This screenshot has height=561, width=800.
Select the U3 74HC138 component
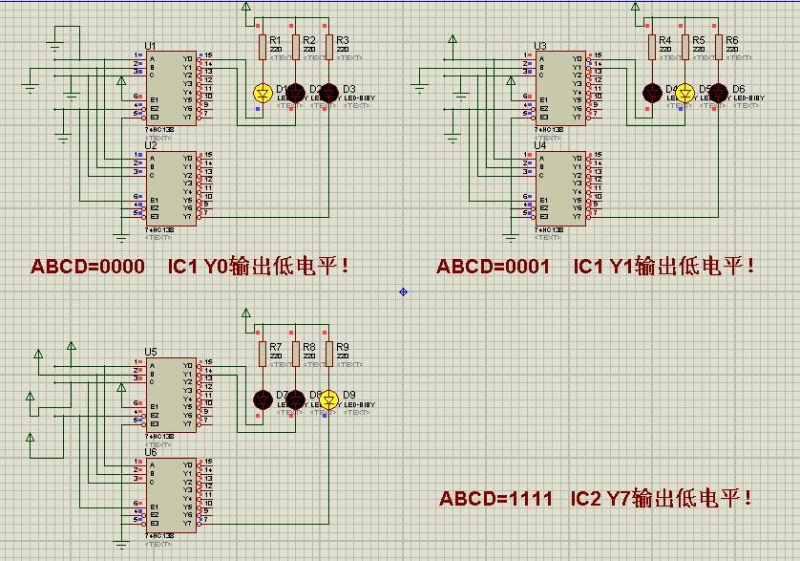[x=560, y=87]
